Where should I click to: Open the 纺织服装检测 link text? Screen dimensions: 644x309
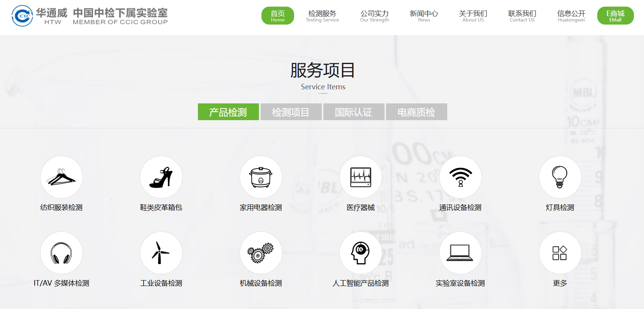pos(62,208)
